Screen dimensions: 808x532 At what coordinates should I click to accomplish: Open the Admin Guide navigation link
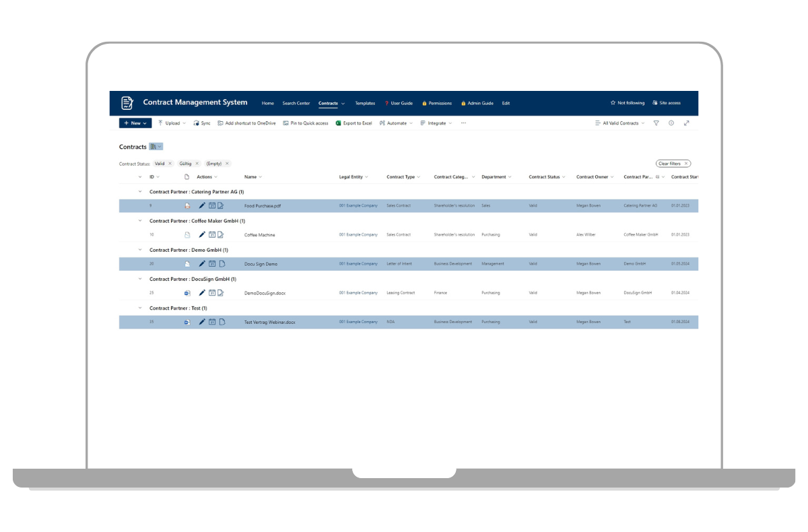(x=477, y=103)
